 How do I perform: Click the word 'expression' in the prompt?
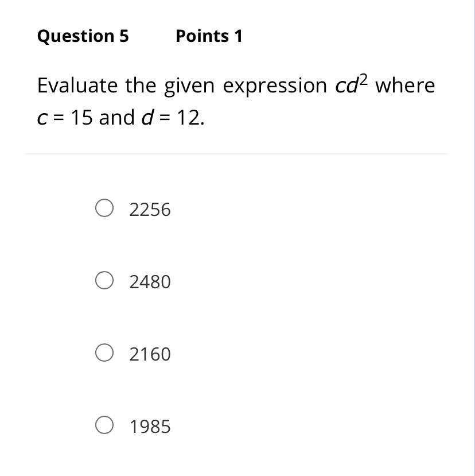(274, 86)
